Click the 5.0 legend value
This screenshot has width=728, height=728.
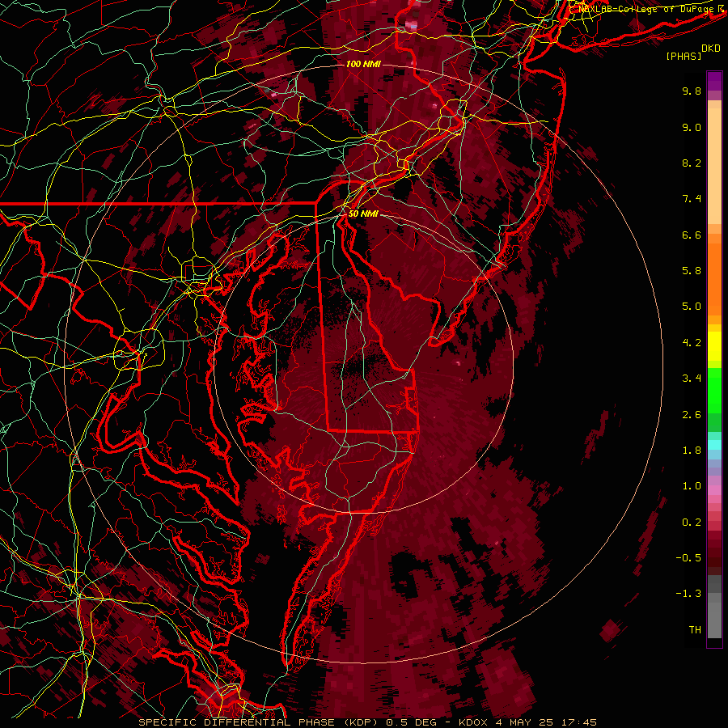click(x=692, y=307)
